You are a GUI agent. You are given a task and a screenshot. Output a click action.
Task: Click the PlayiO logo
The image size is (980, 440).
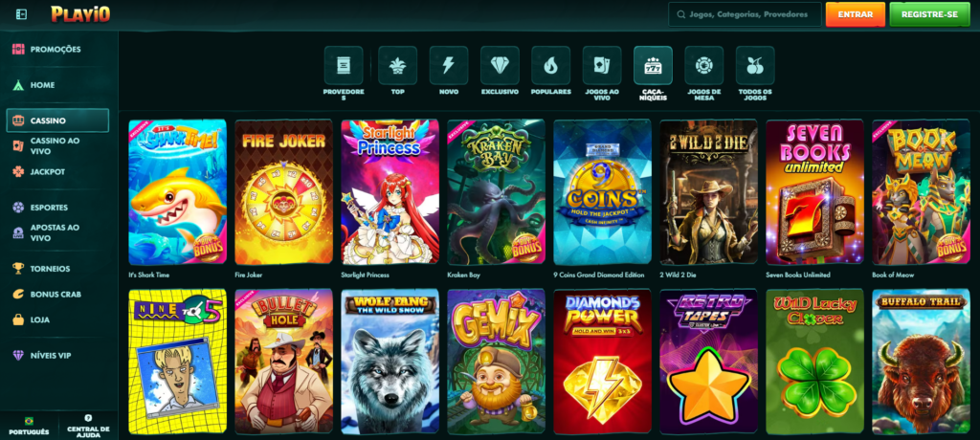click(80, 13)
